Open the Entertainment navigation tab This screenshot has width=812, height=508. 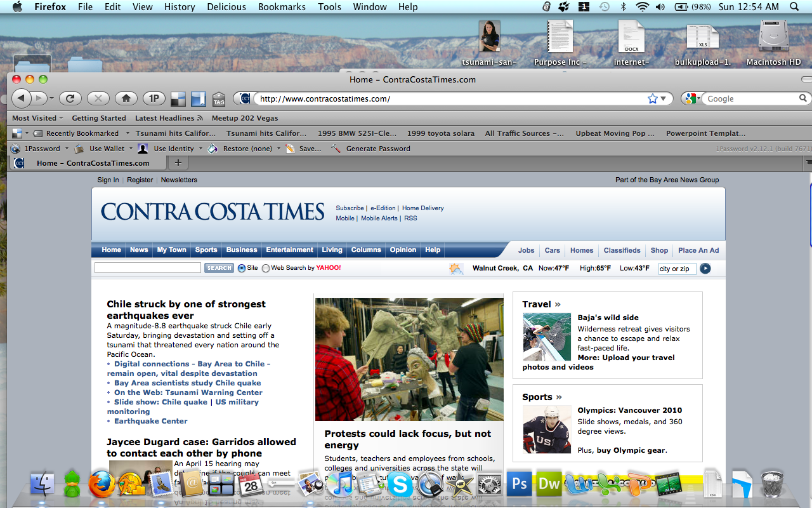coord(289,250)
